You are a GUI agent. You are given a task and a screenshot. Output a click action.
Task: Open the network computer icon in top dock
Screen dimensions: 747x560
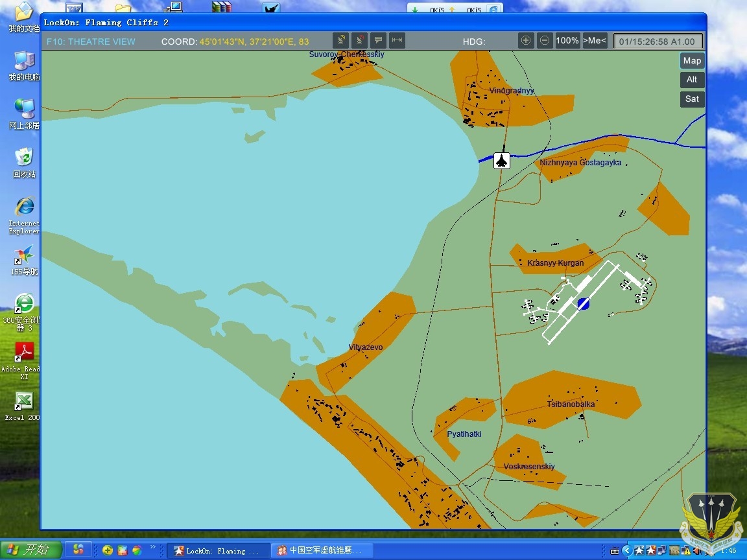tap(173, 6)
